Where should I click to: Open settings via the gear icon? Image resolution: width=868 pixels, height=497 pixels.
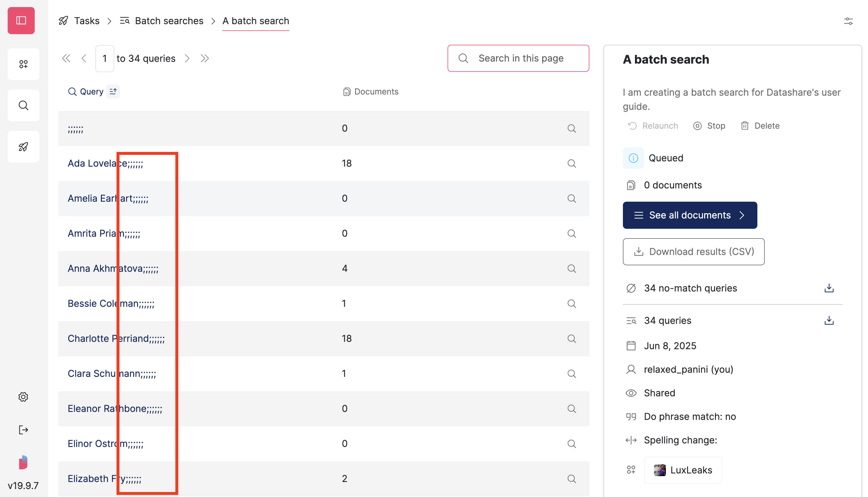click(23, 397)
